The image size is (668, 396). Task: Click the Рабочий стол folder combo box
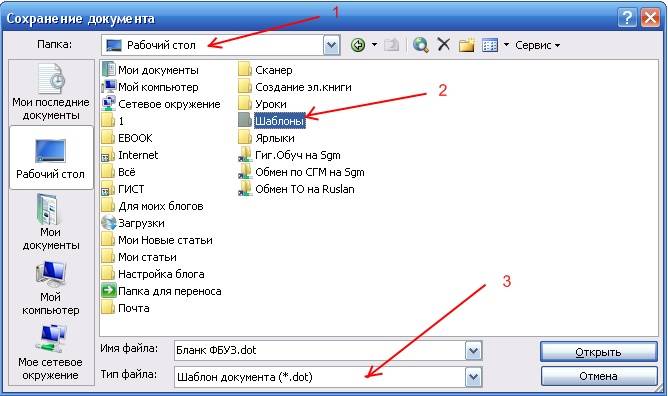221,45
